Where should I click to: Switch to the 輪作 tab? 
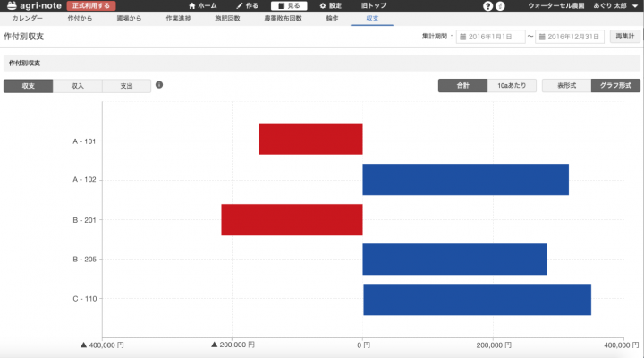[x=332, y=19]
